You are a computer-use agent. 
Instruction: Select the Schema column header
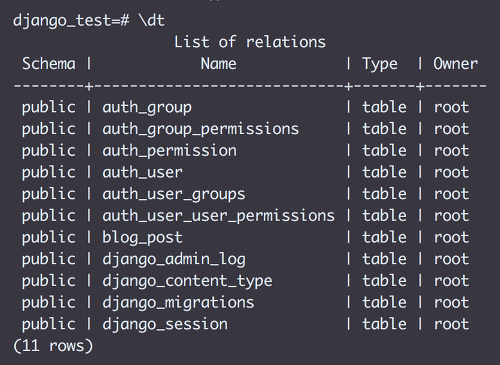[49, 63]
